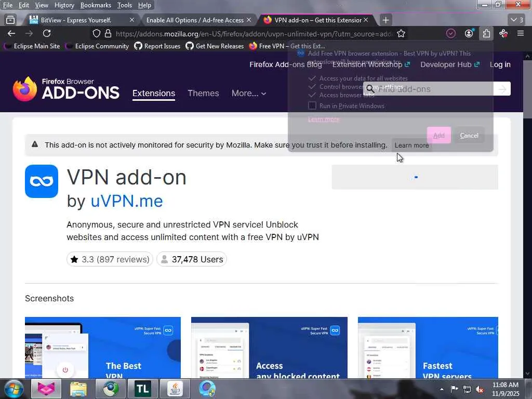The width and height of the screenshot is (532, 399).
Task: Expand the More… navigation dropdown
Action: click(x=249, y=94)
